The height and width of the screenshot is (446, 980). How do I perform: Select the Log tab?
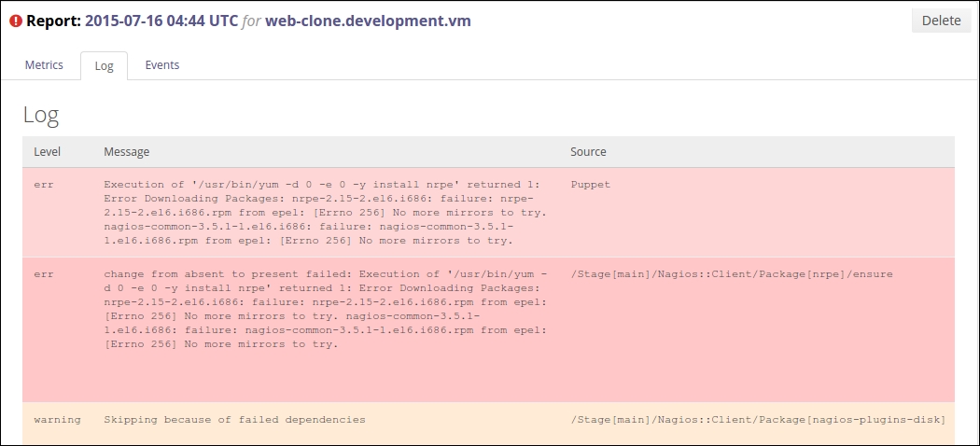(105, 66)
